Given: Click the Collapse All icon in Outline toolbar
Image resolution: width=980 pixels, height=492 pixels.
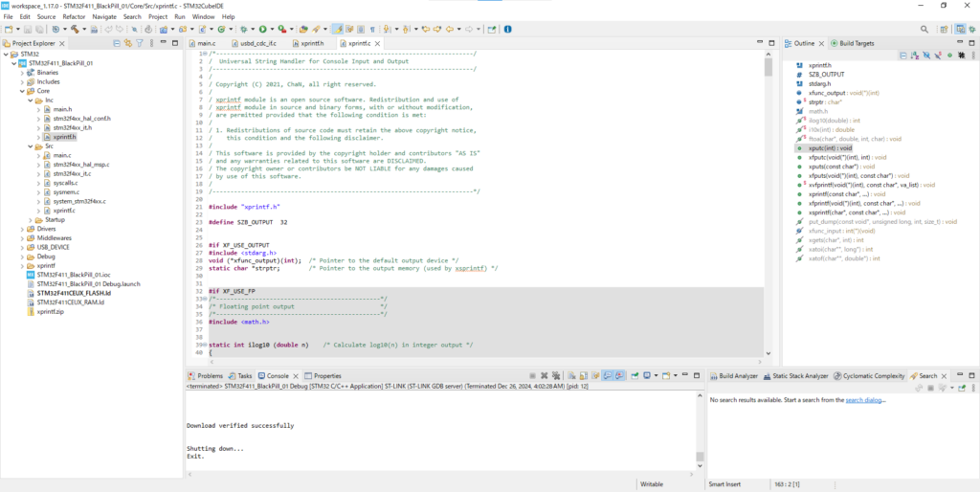Looking at the screenshot, I should pos(903,55).
